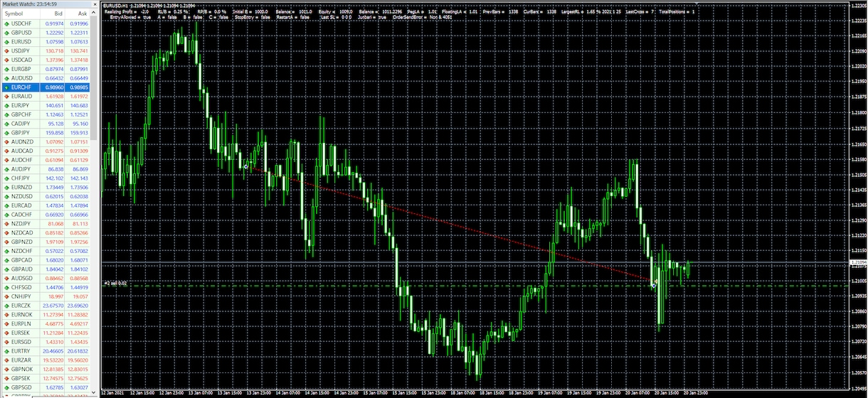Click the red down-arrow icon beside CNHJPY
Screen dimensions: 868x398
[x=6, y=296]
